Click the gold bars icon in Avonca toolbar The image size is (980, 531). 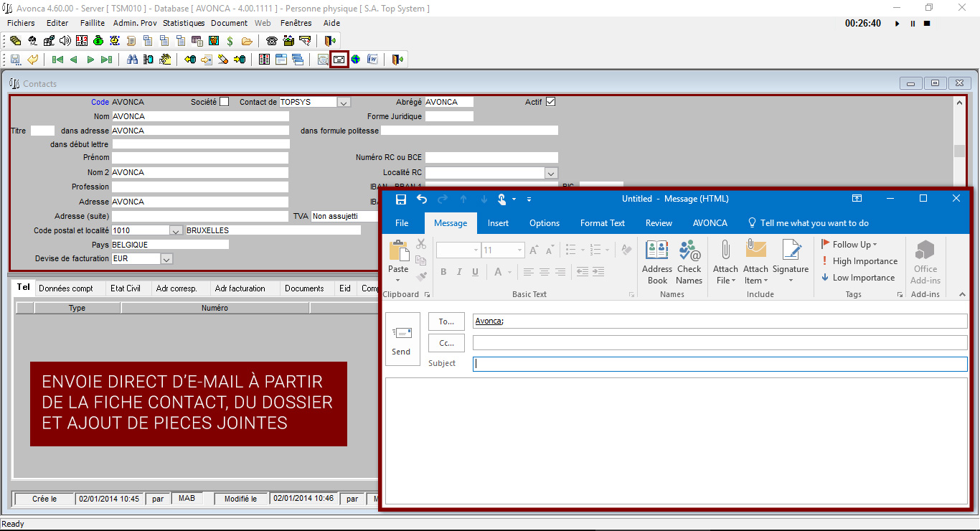coord(15,40)
